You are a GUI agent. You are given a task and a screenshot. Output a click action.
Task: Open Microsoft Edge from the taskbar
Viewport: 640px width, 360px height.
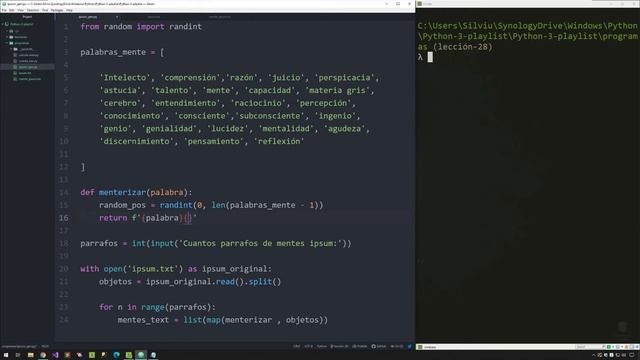[116, 355]
